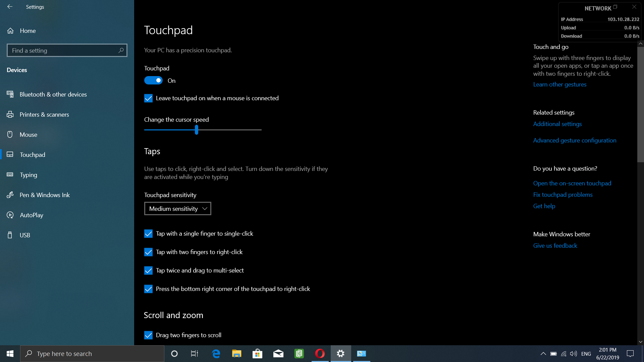Click the back navigation arrow button
Screen dimensions: 644x362
[x=10, y=7]
